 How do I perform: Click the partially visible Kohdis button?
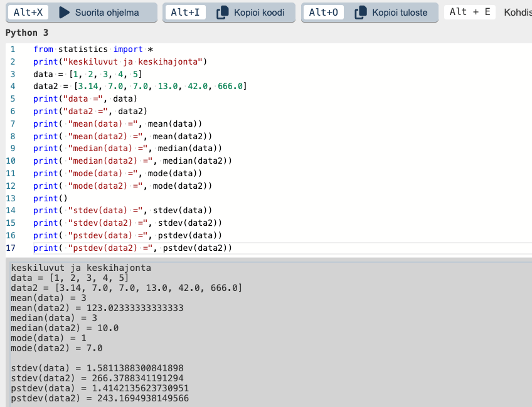(x=517, y=13)
